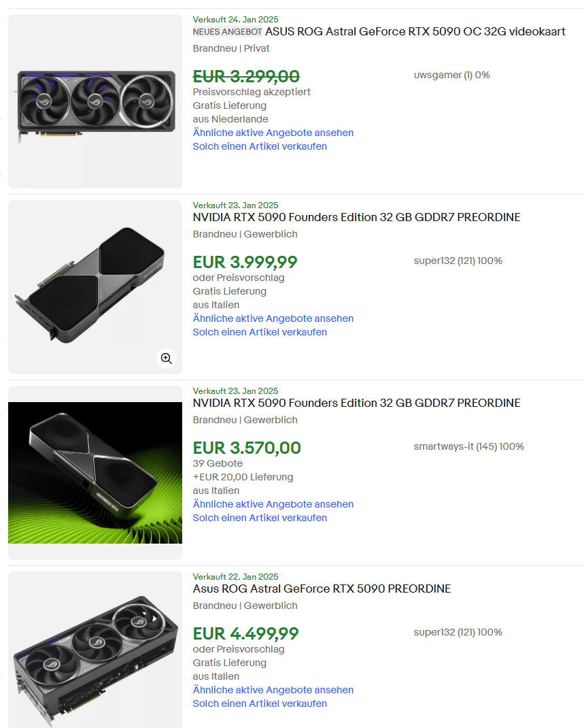The height and width of the screenshot is (728, 584).
Task: Click the Founders Edition thumbnail on grey background
Action: coord(95,286)
